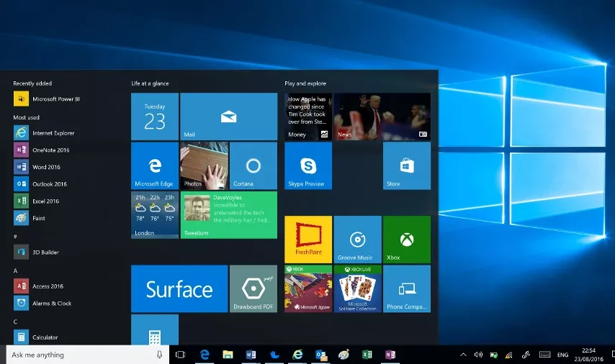Screen dimensions: 615x364
Task: Launch Outlook 2016 from Most used
Action: coord(40,183)
